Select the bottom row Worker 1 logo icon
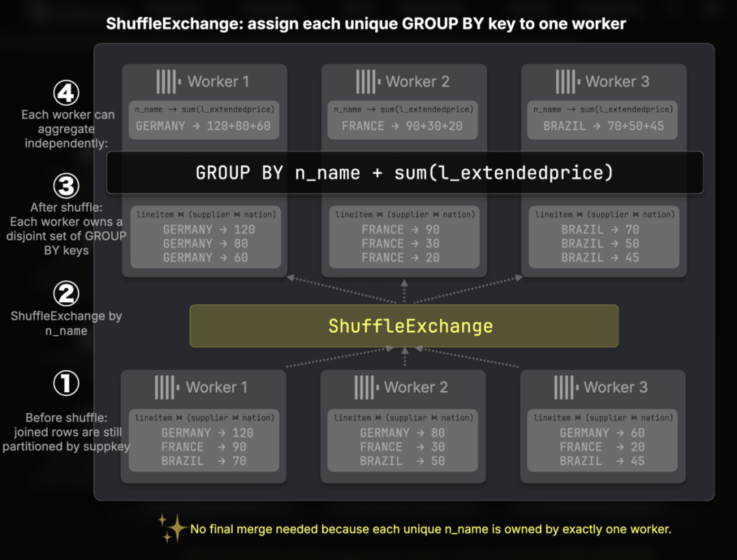Viewport: 737px width, 560px height. click(167, 387)
